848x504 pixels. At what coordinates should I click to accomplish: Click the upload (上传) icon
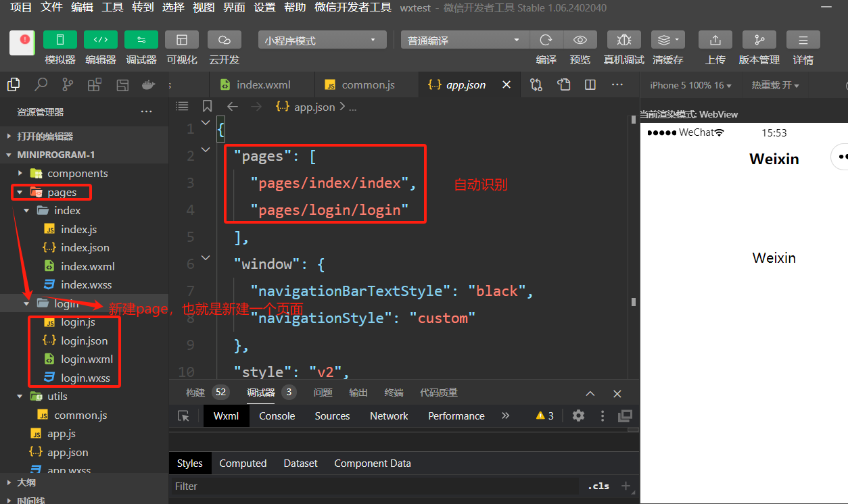click(715, 40)
